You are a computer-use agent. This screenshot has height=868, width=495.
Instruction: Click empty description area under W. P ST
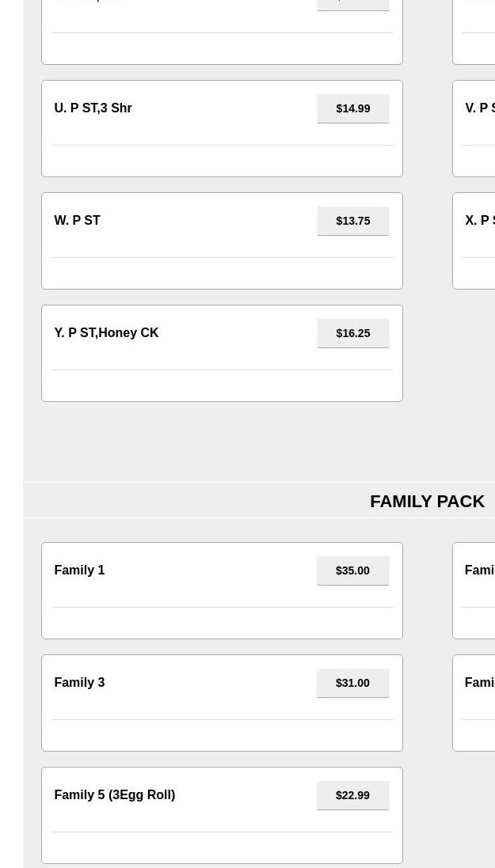click(222, 273)
